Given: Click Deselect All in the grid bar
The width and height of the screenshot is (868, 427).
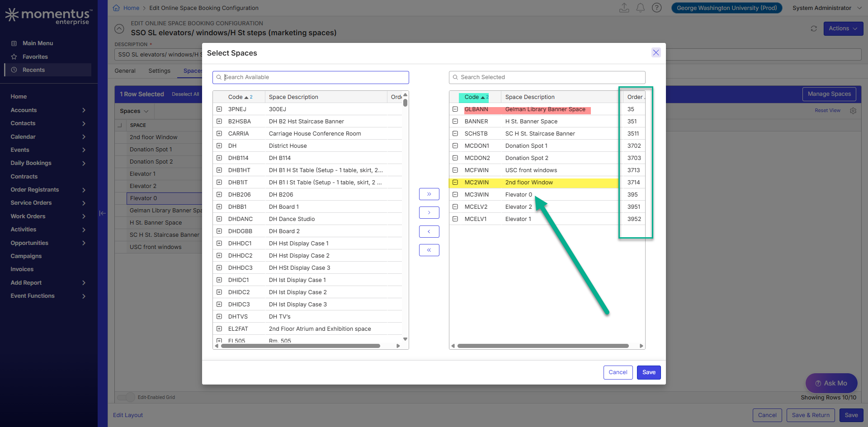Looking at the screenshot, I should pyautogui.click(x=185, y=94).
